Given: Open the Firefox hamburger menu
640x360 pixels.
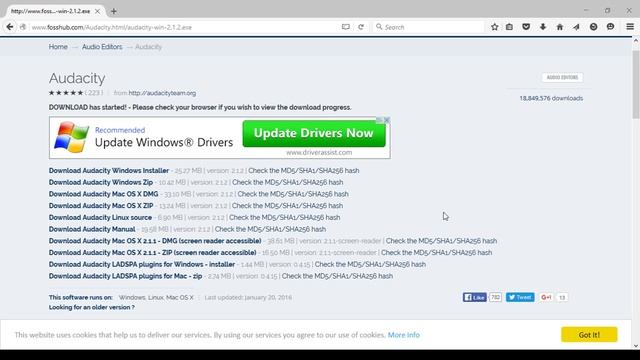Looking at the screenshot, I should click(630, 27).
